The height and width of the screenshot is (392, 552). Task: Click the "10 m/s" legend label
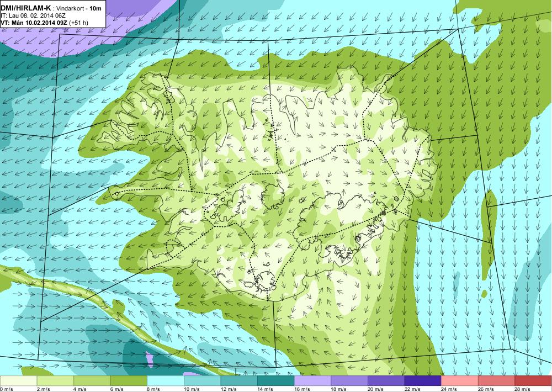coord(192,389)
